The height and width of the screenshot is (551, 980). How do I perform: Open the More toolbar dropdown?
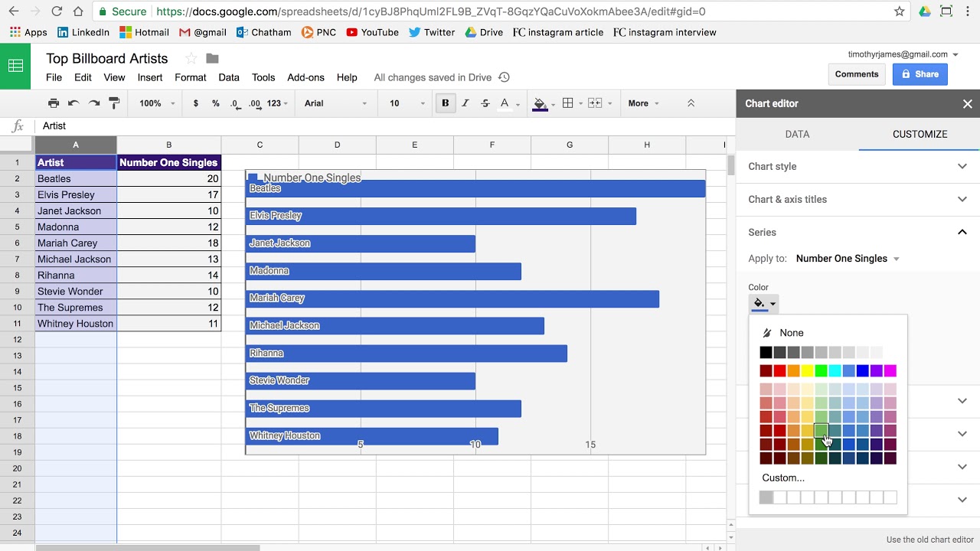click(x=644, y=103)
